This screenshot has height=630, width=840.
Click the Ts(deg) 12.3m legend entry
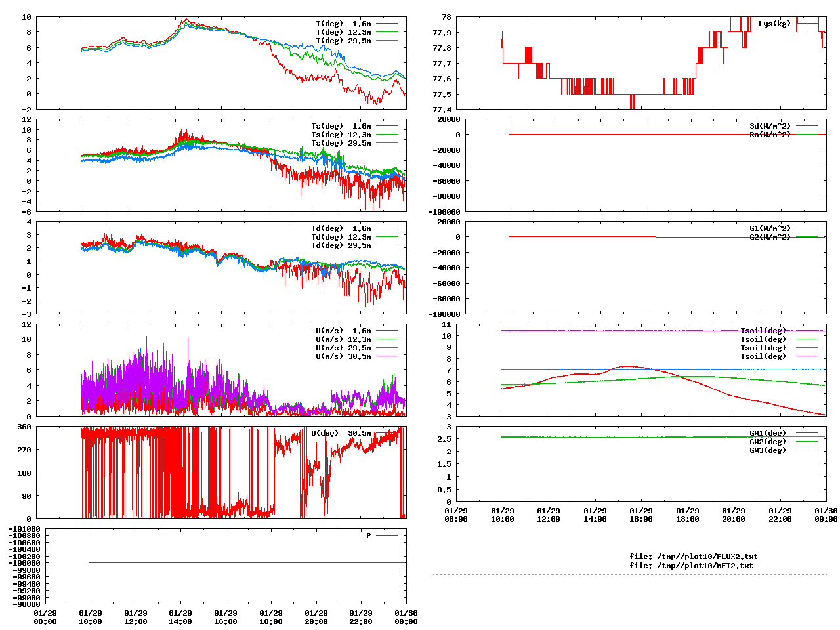click(341, 135)
